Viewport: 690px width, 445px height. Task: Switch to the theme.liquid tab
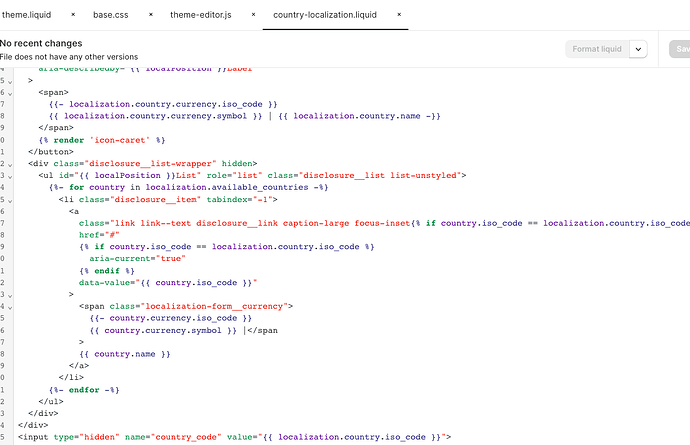[27, 17]
